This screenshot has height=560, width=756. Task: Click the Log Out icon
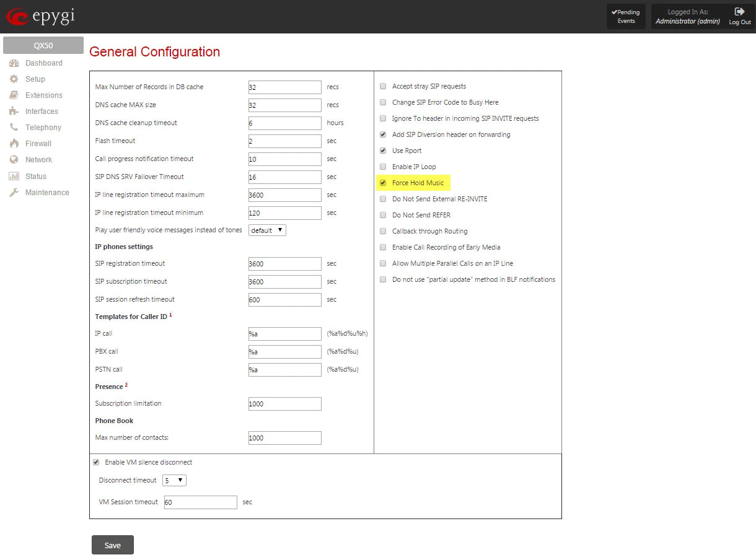coord(739,12)
